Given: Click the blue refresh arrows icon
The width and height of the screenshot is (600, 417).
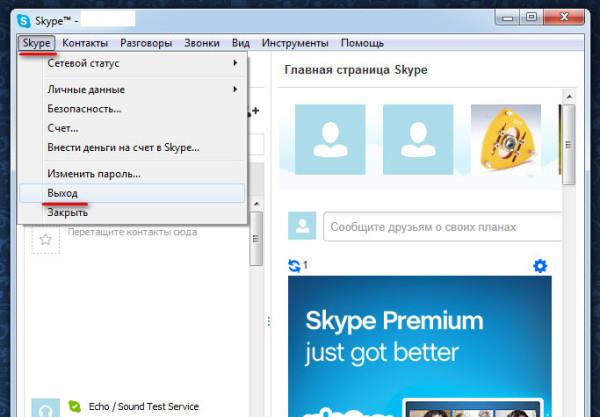Looking at the screenshot, I should coord(294,266).
